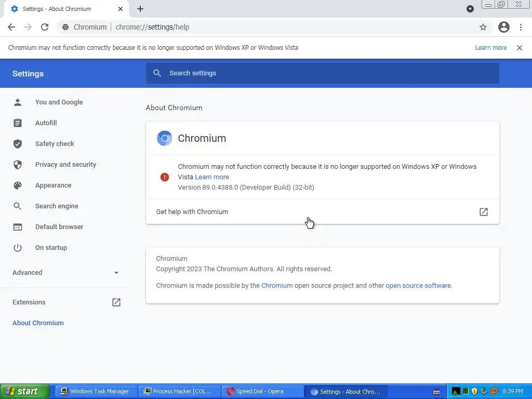Select Appearance in sidebar

(x=54, y=185)
